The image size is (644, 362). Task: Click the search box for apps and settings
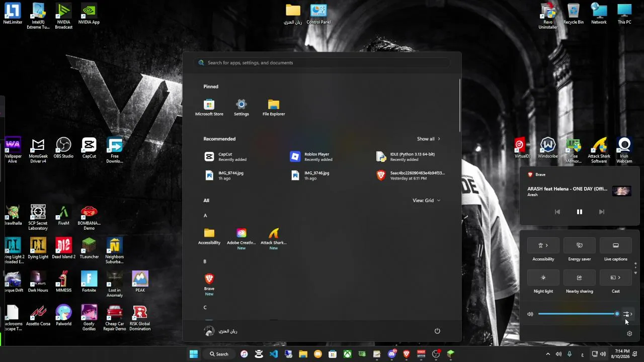322,63
